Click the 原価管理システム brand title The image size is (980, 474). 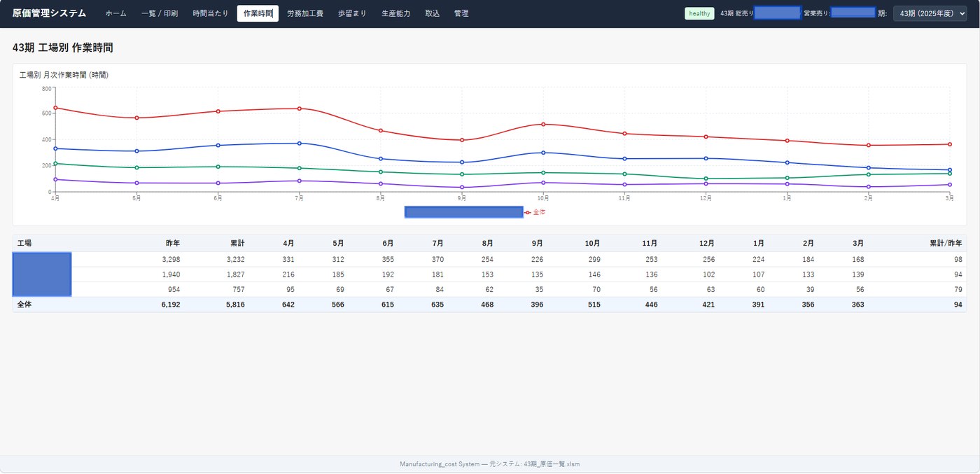click(x=49, y=13)
